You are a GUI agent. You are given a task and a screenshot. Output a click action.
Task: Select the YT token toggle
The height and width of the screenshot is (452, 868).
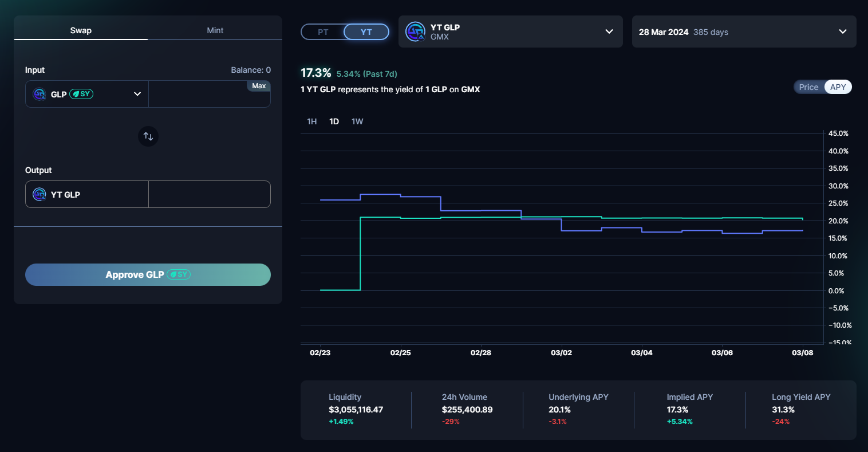click(x=366, y=32)
